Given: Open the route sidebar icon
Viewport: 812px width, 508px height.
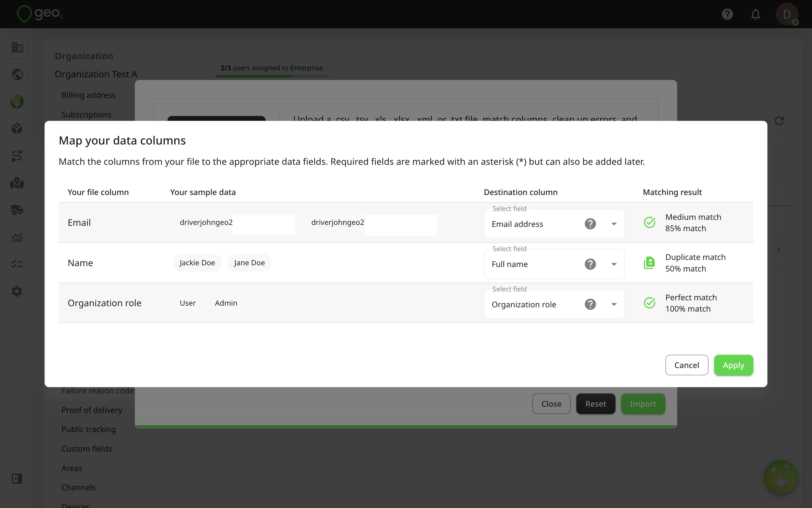Looking at the screenshot, I should tap(17, 156).
